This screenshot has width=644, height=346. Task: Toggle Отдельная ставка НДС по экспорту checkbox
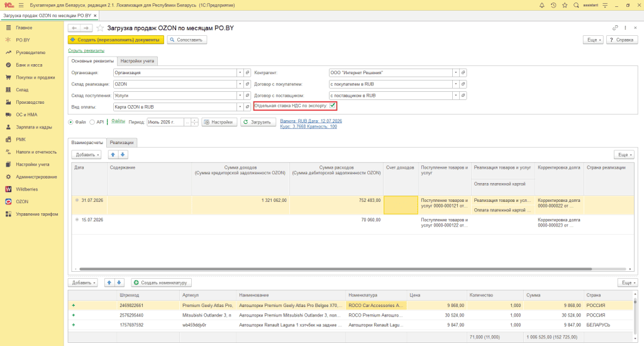332,106
